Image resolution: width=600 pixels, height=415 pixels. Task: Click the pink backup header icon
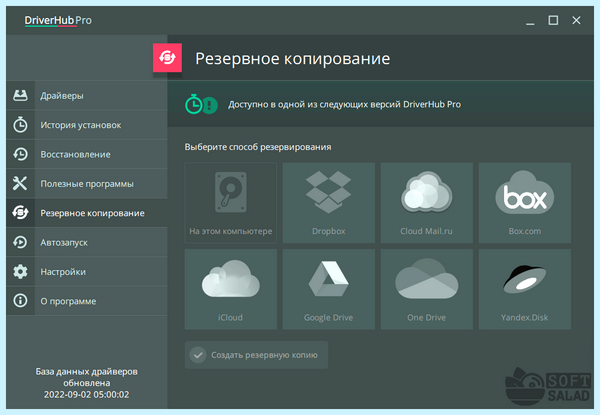167,58
